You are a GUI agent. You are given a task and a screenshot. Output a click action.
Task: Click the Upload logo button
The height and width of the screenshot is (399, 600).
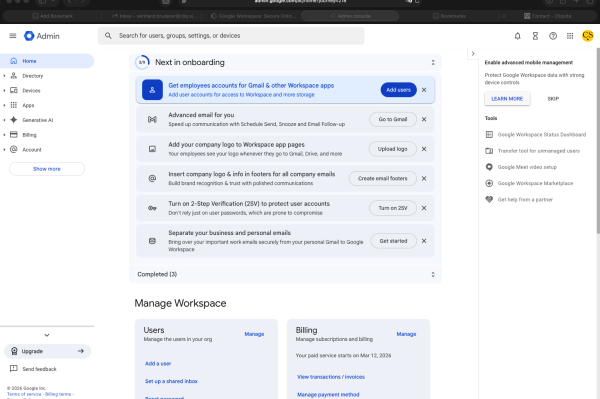[x=393, y=149]
